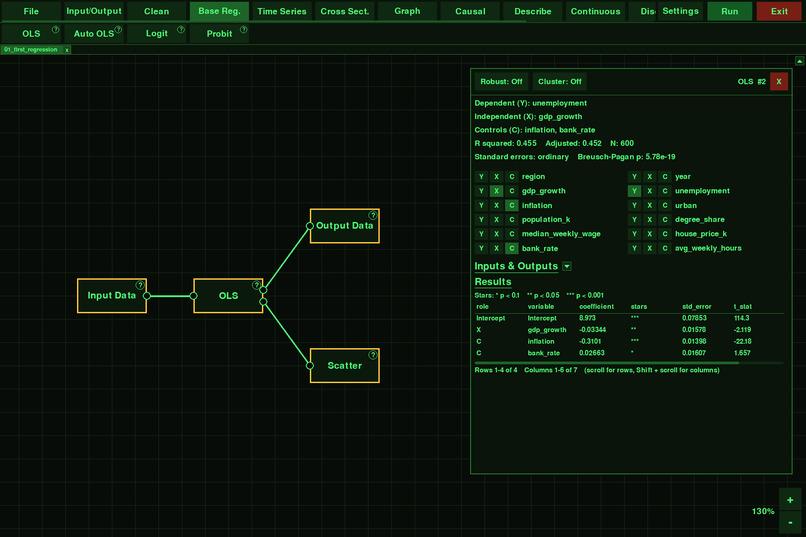Open the Input/Output menu
Screen dimensions: 806x537
[94, 11]
